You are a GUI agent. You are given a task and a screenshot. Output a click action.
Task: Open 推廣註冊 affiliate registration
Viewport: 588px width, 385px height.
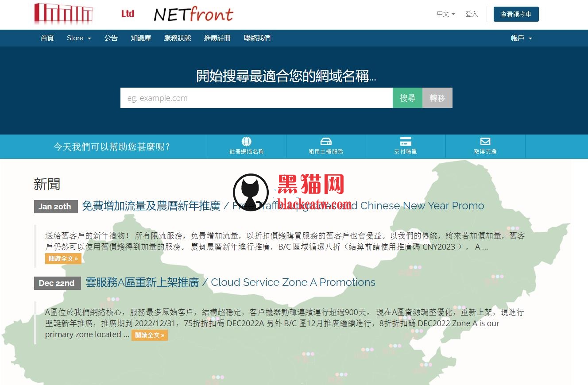[x=217, y=38]
